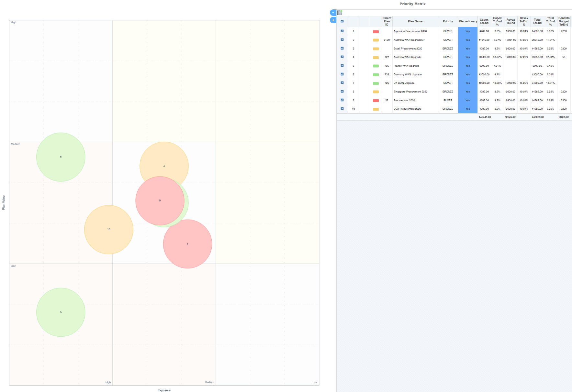This screenshot has height=392, width=572.
Task: Uncheck the Singapore Procurement 2020 row checkbox
Action: (342, 92)
